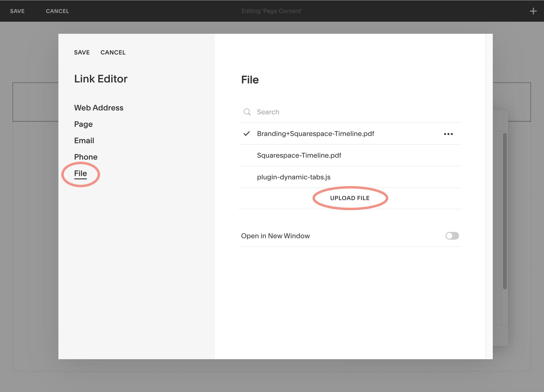This screenshot has height=392, width=544.
Task: Select Squarespace-Timeline.pdf file
Action: point(299,155)
